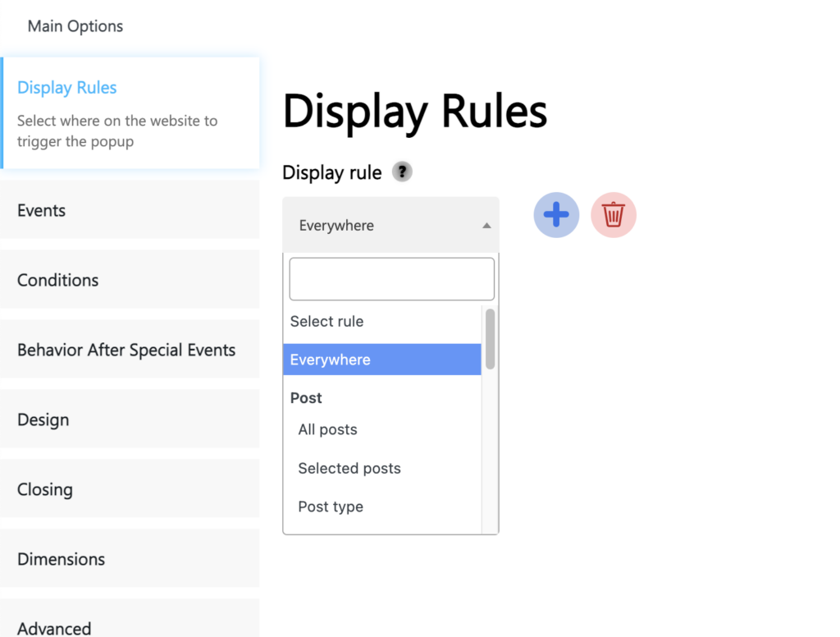This screenshot has width=840, height=637.
Task: Click the large Display Rules page title
Action: (x=415, y=112)
